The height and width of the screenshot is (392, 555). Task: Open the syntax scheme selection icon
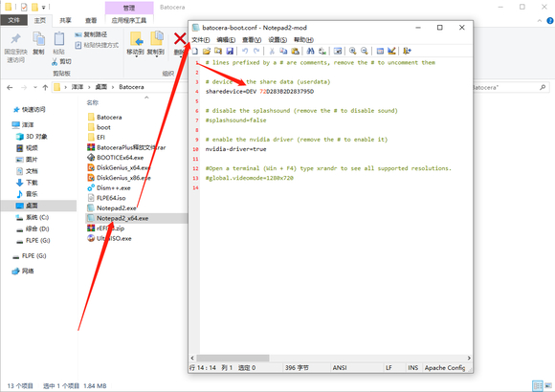380,52
